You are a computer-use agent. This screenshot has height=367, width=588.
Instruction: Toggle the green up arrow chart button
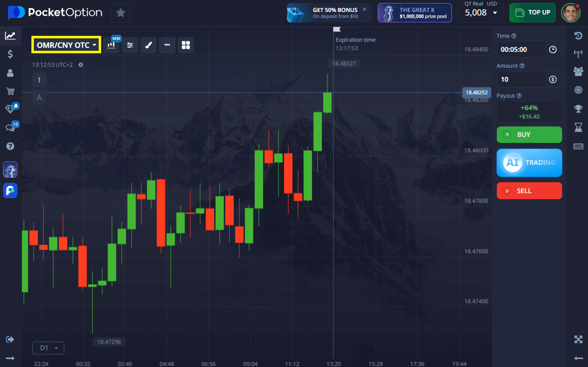pos(39,79)
